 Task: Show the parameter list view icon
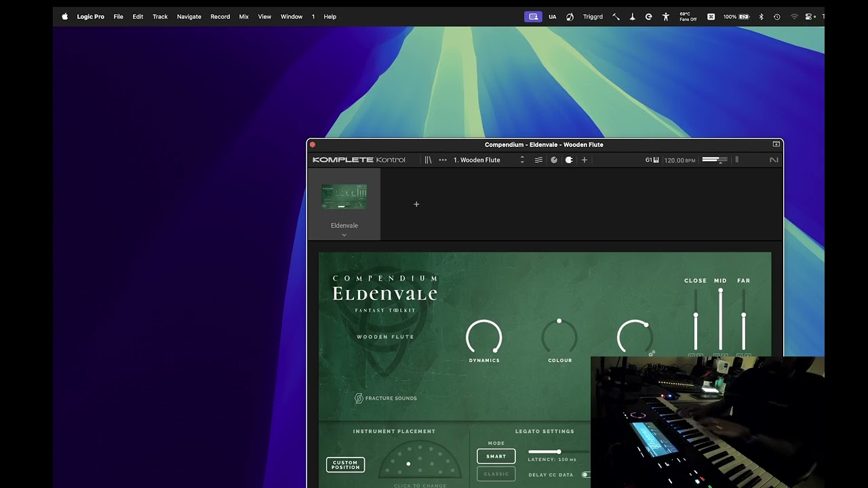pos(538,160)
